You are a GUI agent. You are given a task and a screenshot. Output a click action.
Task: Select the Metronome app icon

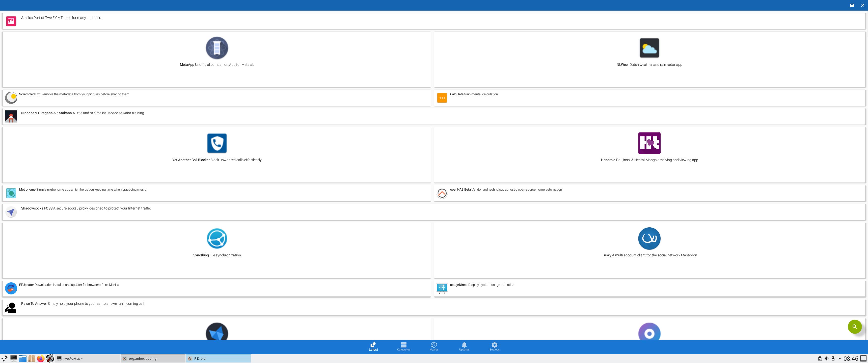coord(11,193)
